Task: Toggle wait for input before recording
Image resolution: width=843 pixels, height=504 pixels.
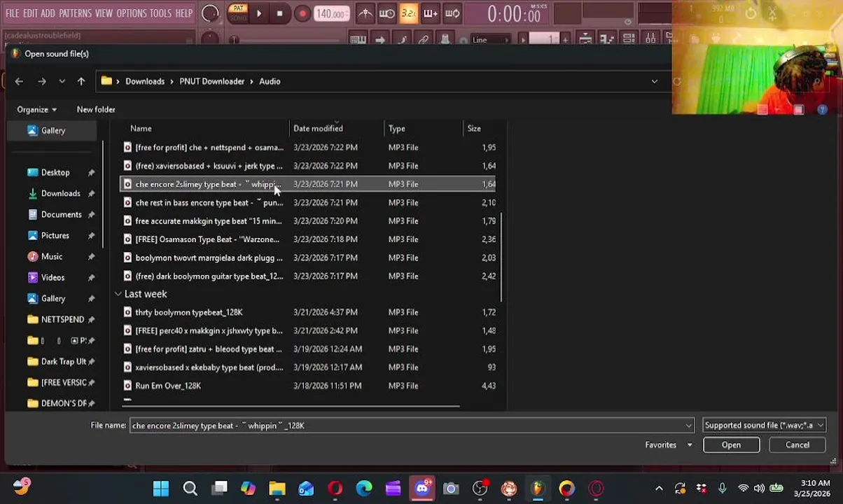Action: [x=386, y=13]
